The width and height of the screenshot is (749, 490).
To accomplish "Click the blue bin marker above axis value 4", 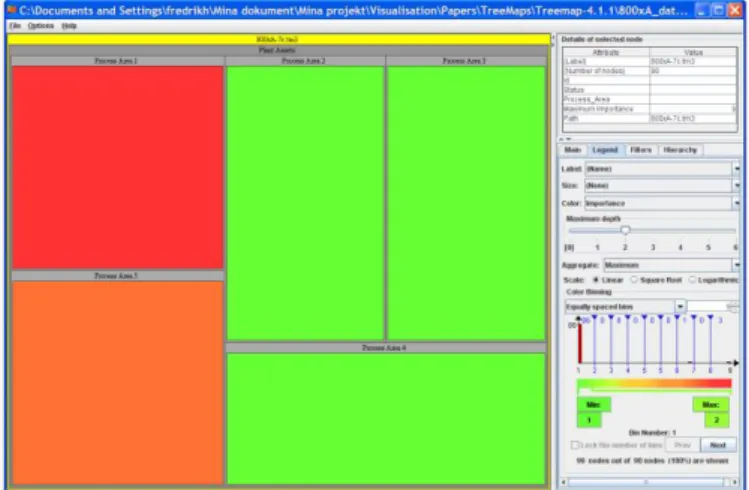I will click(628, 318).
